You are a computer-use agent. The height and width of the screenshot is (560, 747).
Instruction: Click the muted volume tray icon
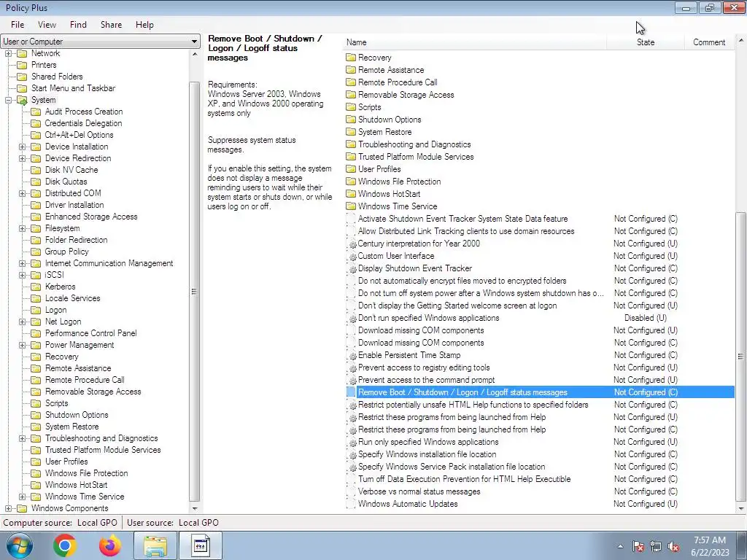click(673, 547)
